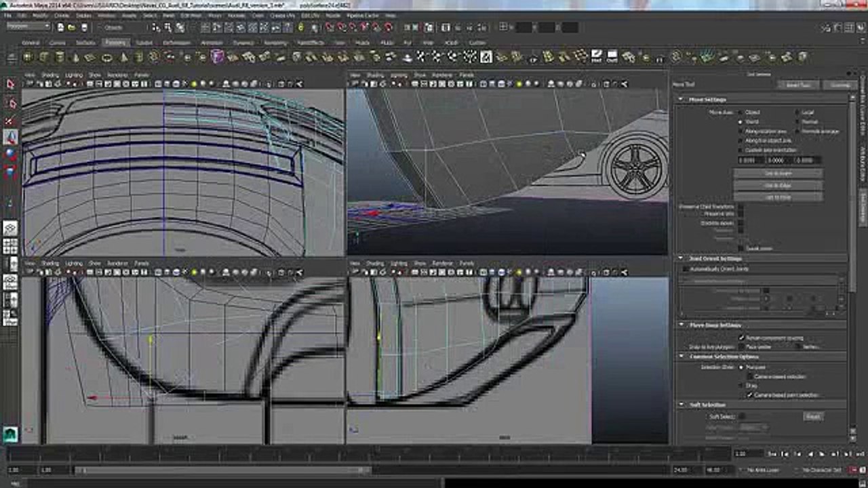Switch to the Polygons shelf tab

coord(115,42)
